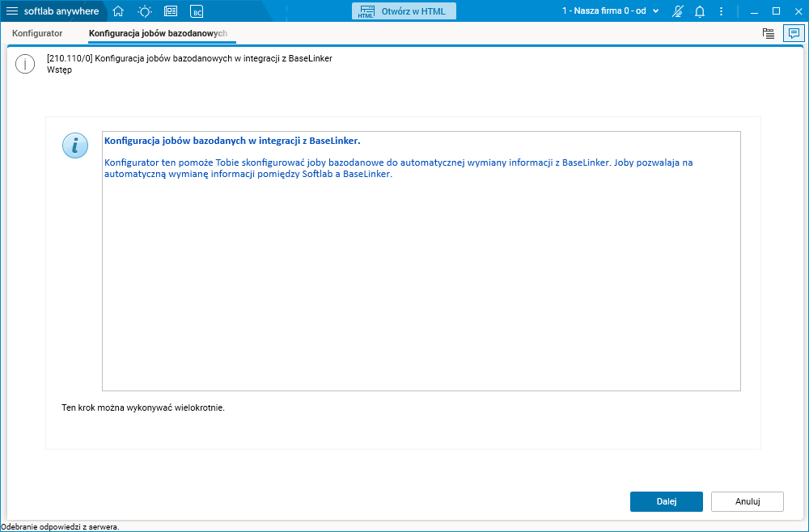Screen dimensions: 809x532
Task: Maximize the application window
Action: (776, 11)
